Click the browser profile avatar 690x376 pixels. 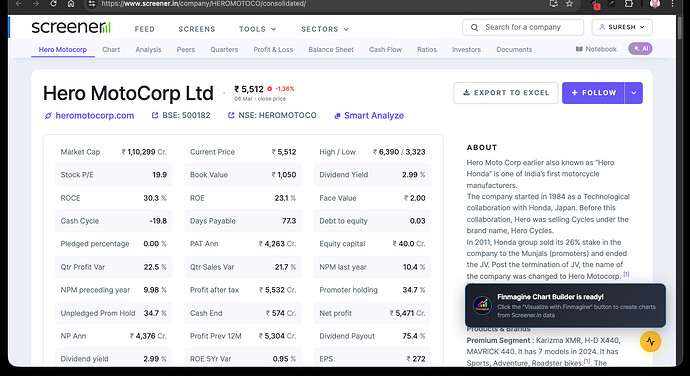(655, 4)
